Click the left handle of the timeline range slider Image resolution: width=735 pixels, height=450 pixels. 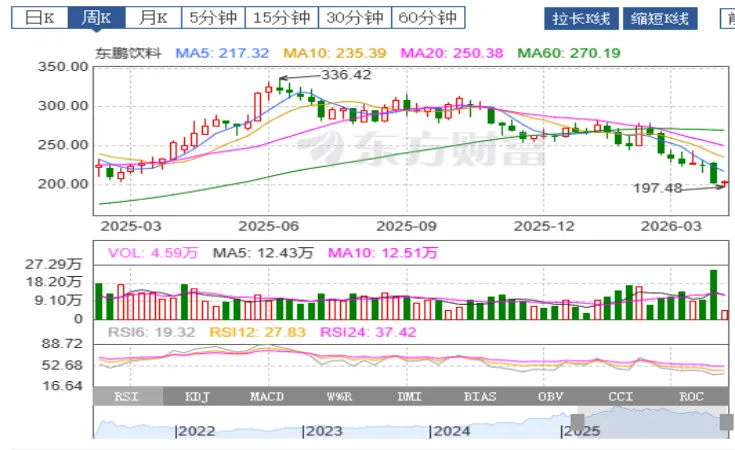point(578,421)
